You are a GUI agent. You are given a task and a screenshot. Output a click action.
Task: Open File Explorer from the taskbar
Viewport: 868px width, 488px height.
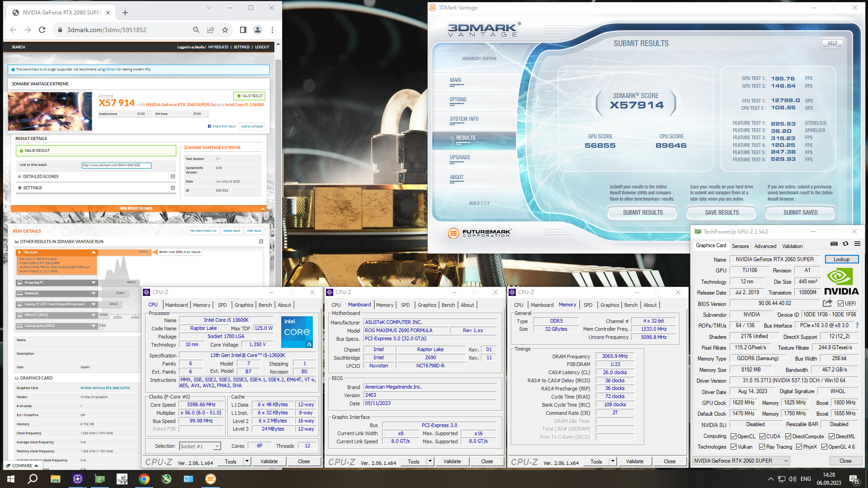tap(55, 479)
